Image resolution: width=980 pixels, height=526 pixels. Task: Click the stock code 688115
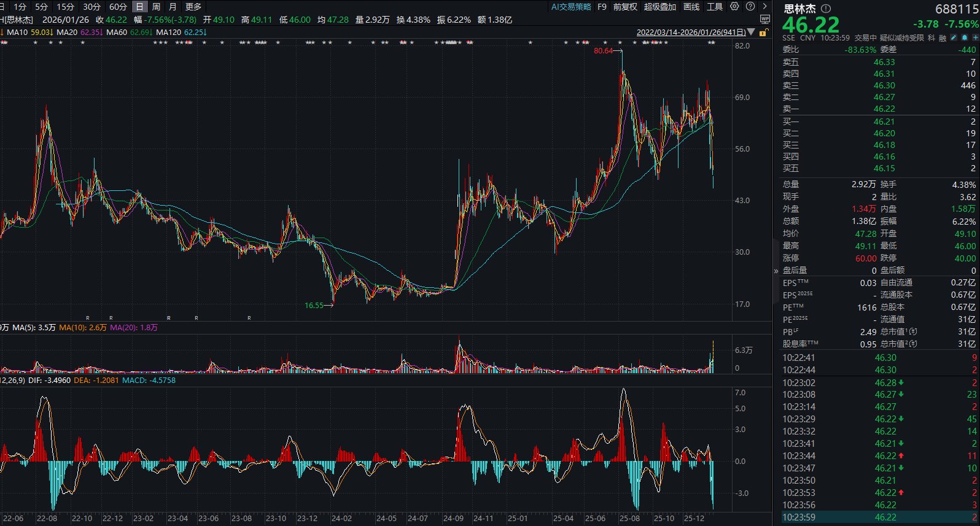tap(956, 9)
